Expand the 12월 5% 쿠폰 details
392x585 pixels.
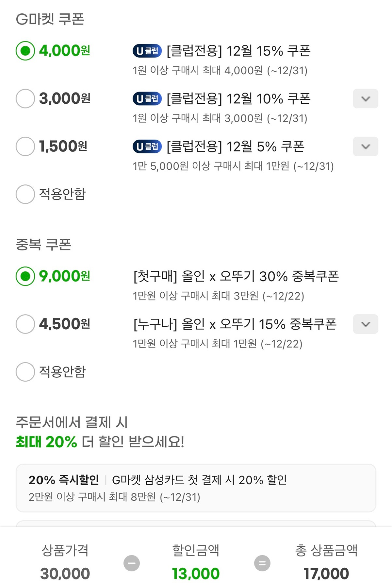coord(366,146)
